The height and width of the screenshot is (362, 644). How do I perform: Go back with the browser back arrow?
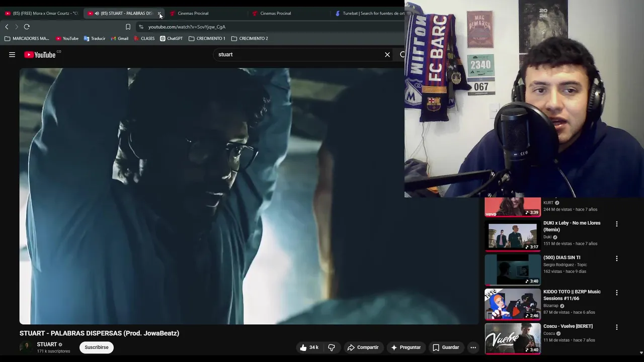coord(7,27)
